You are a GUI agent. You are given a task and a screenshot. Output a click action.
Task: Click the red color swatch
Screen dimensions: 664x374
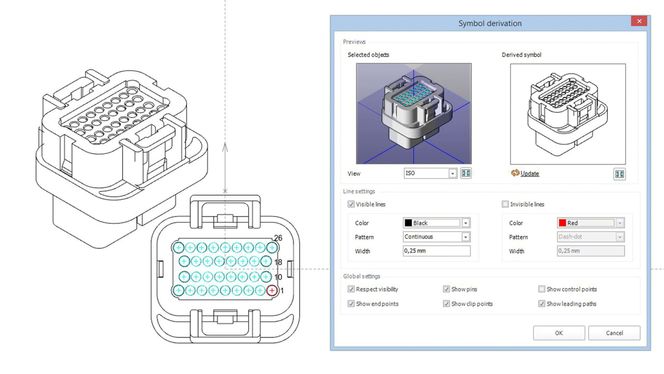pos(562,223)
